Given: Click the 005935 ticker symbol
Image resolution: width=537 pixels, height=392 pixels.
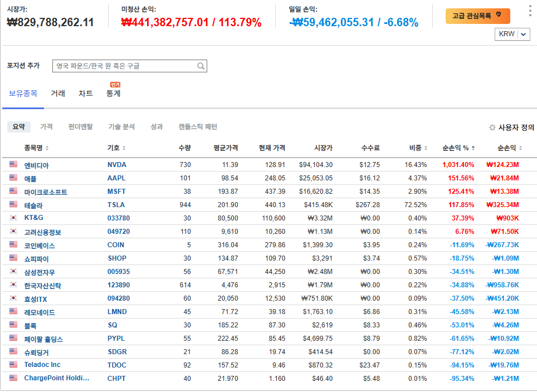Looking at the screenshot, I should click(x=119, y=272).
